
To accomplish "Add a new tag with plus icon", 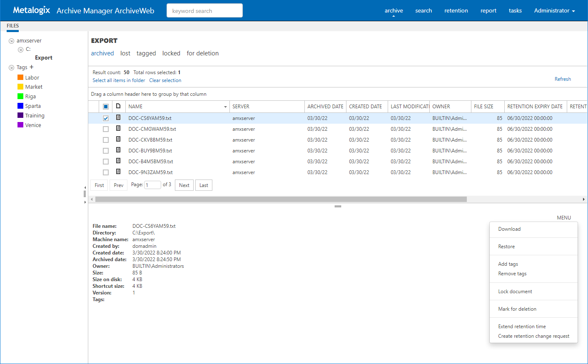I will 32,67.
